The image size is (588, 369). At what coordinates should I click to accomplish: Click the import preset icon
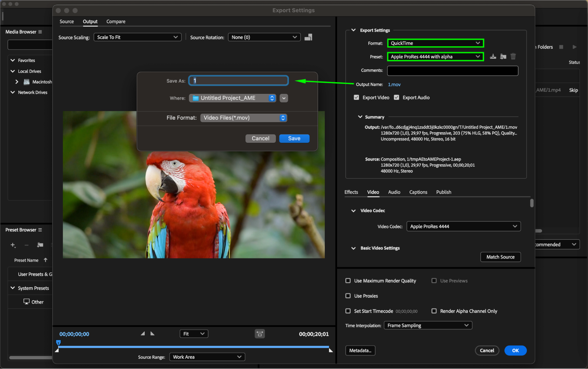[x=503, y=56]
